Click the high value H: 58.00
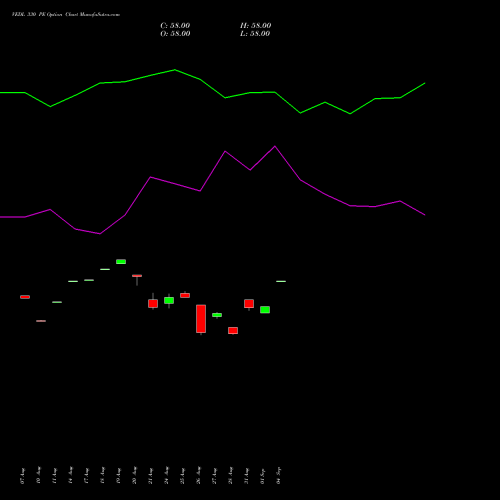Screen dimensions: 500x500 [256, 26]
